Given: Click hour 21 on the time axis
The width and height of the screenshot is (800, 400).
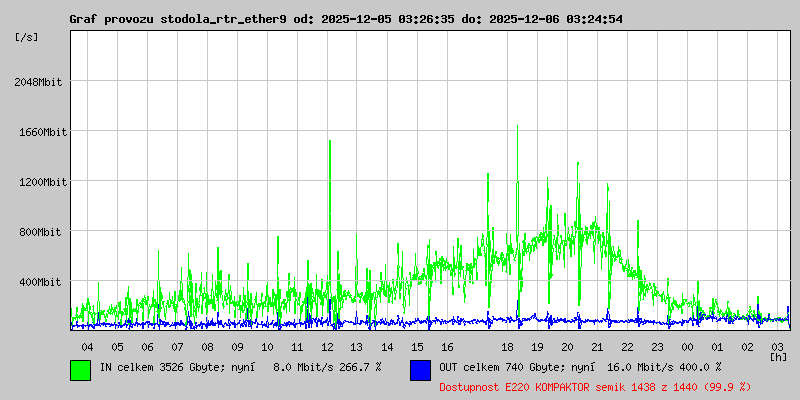Looking at the screenshot, I should pos(597,346).
